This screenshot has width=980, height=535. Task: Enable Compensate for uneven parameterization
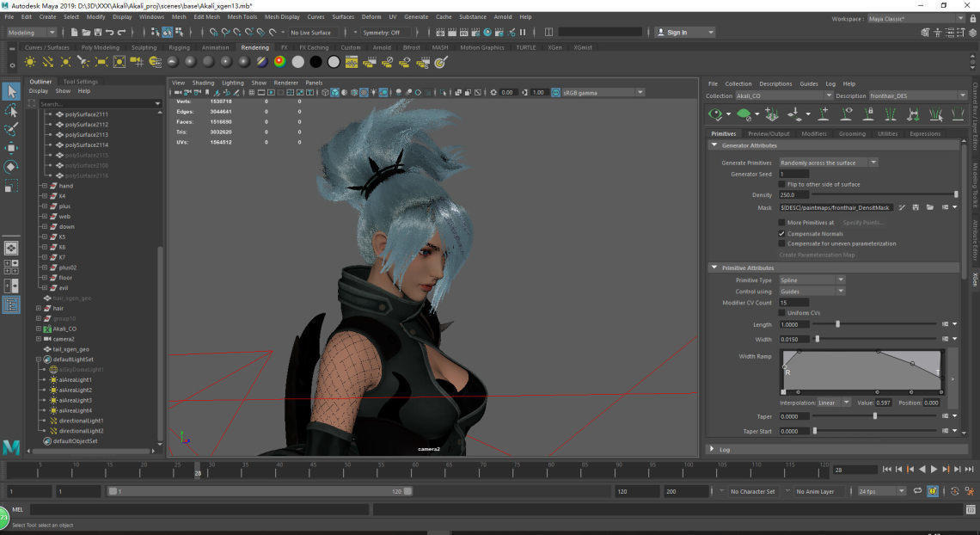(x=781, y=243)
